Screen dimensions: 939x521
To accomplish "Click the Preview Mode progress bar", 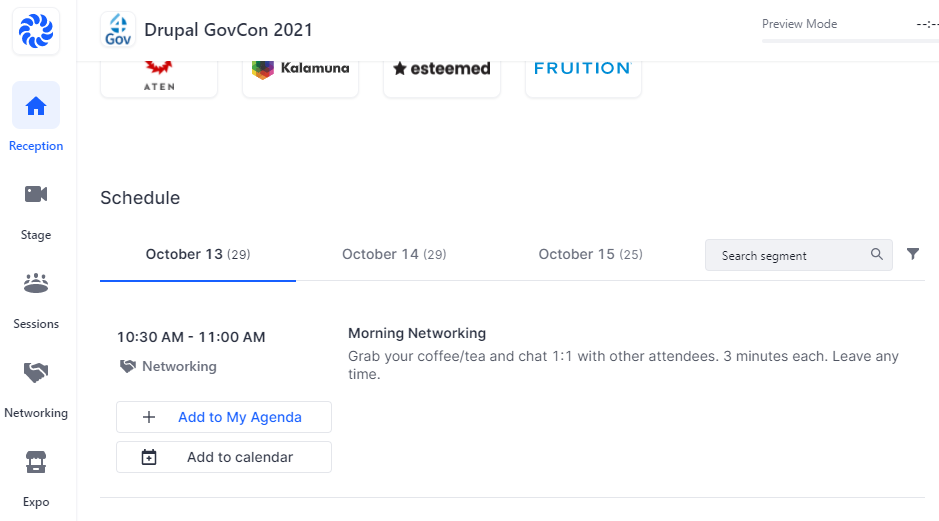I will [850, 41].
